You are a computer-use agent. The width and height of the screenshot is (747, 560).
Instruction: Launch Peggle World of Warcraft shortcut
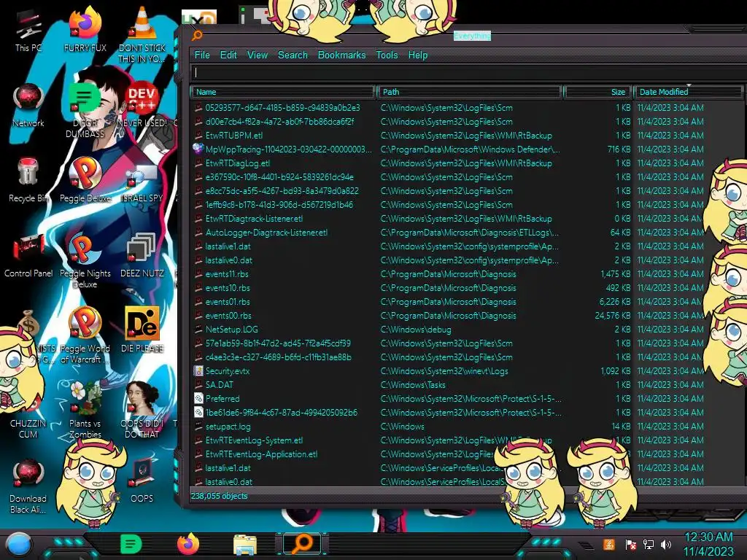tap(85, 336)
